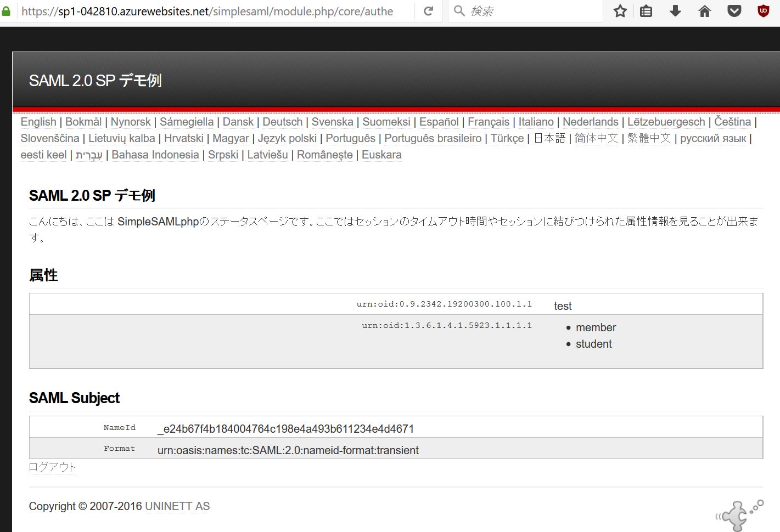Viewport: 780px width, 532px height.
Task: Reload the current page
Action: [x=428, y=10]
